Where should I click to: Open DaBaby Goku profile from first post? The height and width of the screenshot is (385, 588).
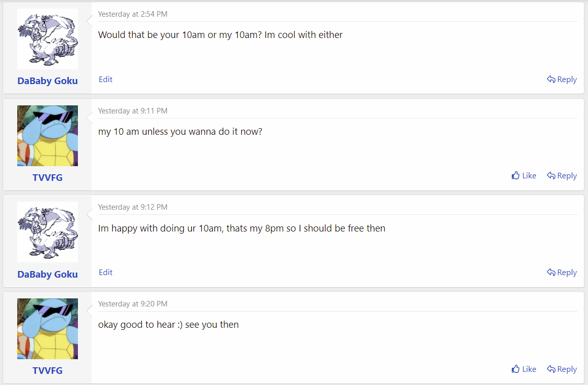click(x=48, y=81)
